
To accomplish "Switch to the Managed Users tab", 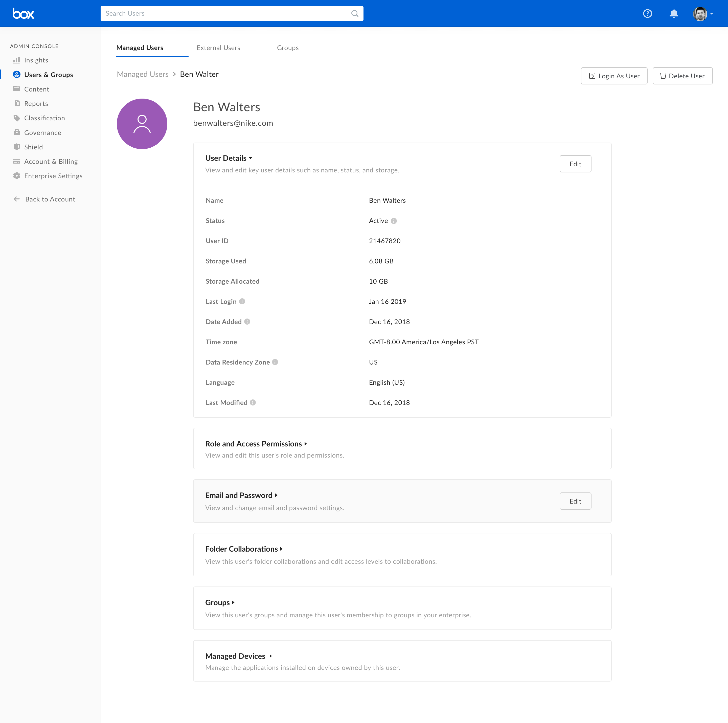I will pyautogui.click(x=140, y=48).
